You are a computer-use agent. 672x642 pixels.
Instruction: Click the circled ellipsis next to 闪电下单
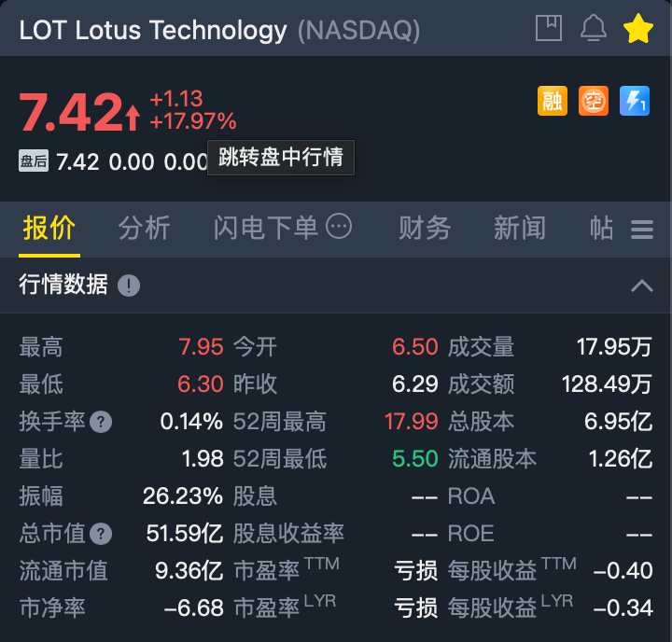(x=339, y=226)
